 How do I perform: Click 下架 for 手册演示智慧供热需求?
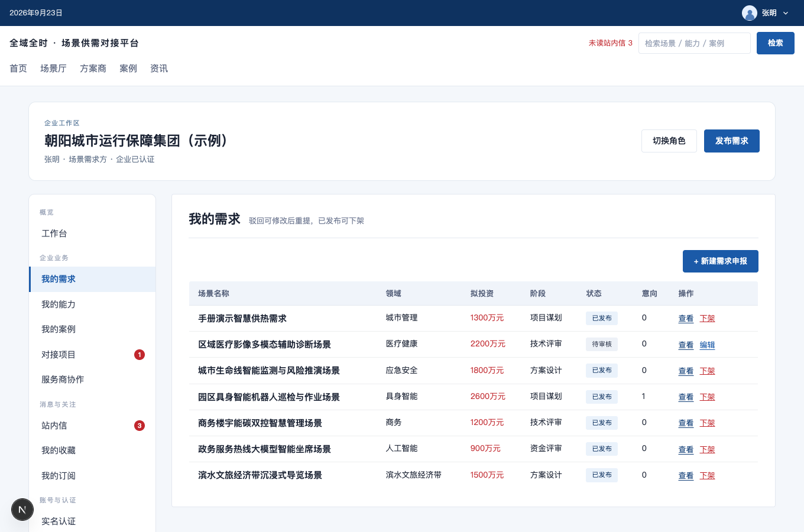tap(707, 319)
